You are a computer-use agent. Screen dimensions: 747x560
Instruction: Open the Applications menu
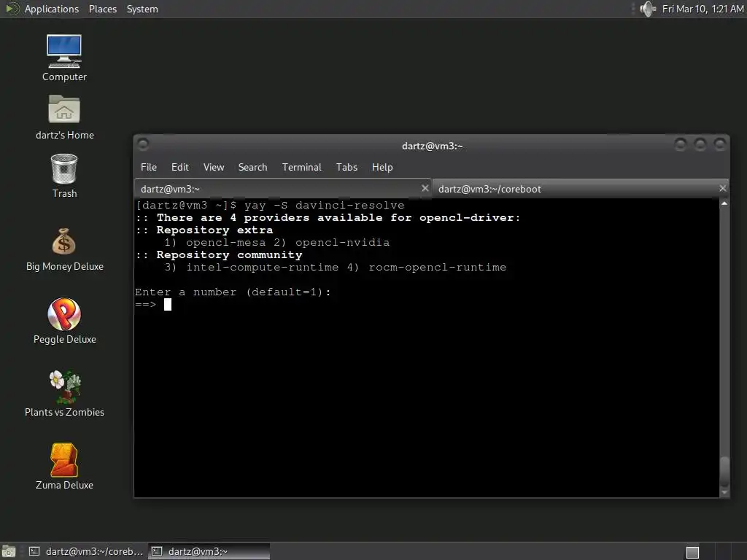(52, 9)
